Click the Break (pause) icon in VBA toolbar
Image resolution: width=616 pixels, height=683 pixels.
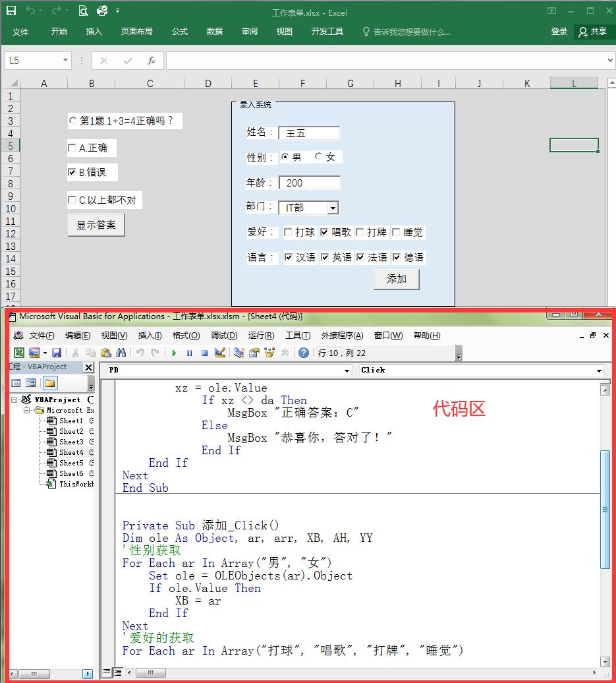pyautogui.click(x=189, y=353)
